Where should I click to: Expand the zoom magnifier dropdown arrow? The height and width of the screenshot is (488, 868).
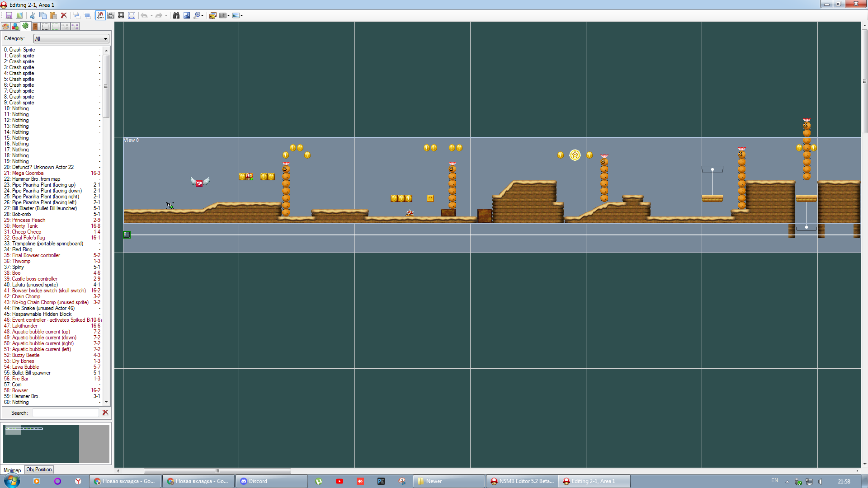pos(203,15)
